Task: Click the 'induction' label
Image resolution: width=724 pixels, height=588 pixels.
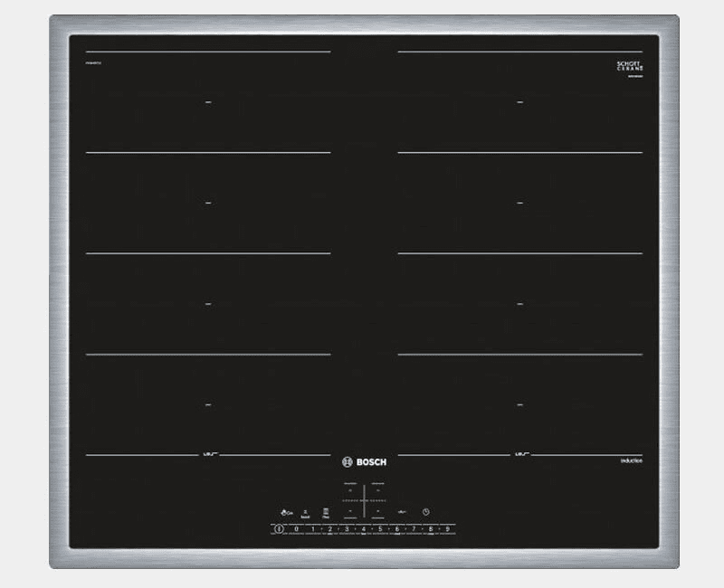Action: (x=631, y=460)
